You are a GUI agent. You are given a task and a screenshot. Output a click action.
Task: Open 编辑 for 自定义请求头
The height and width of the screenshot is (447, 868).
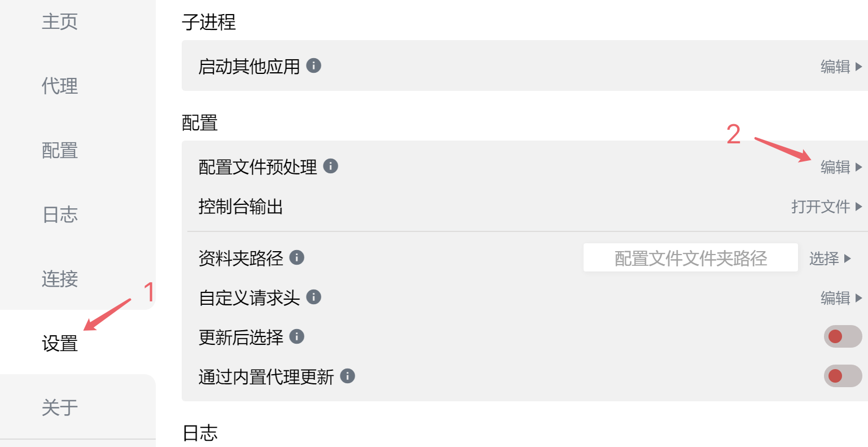coord(841,297)
